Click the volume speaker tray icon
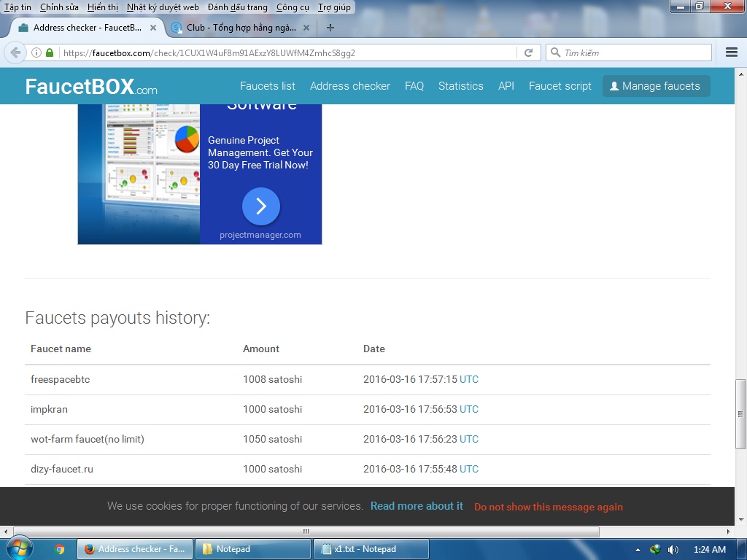Screen dimensions: 747x560 coord(673,550)
